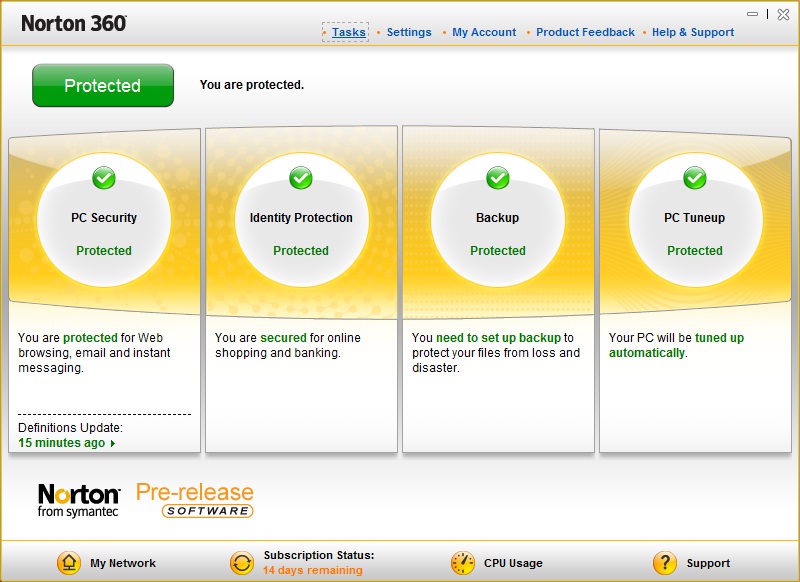Viewport: 800px width, 582px height.
Task: Click 'Protected' status under PC Tuneup
Action: (x=695, y=250)
